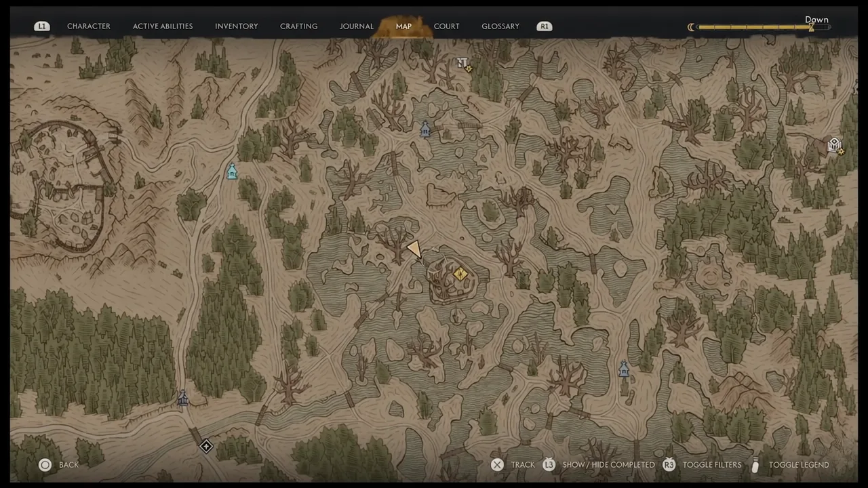
Task: Select the blue shrine marker in the northern swamp
Action: (x=425, y=129)
